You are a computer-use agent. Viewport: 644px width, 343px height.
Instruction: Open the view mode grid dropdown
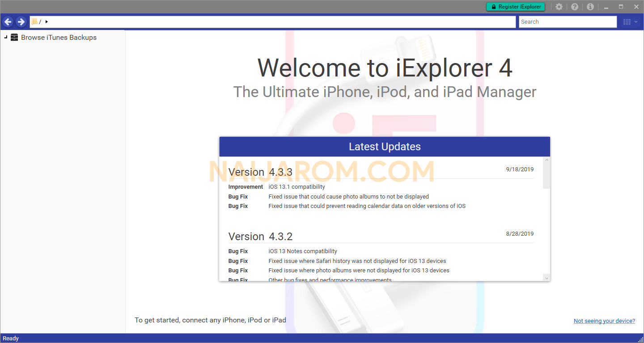[630, 21]
